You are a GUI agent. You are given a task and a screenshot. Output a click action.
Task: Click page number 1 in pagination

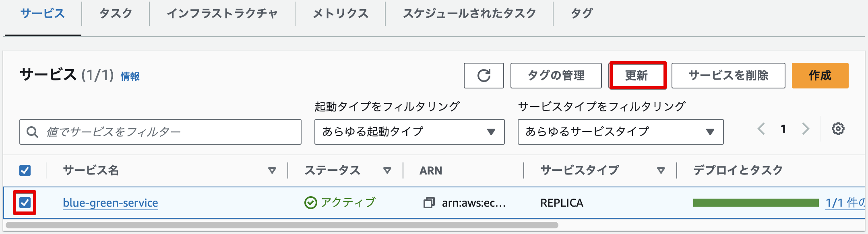click(783, 129)
